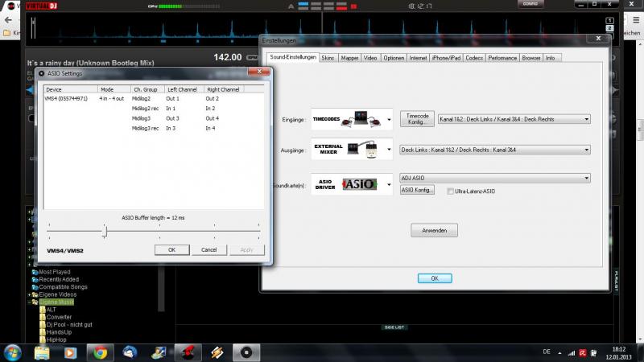The image size is (644, 362).
Task: Click the Side List label
Action: coord(394,327)
